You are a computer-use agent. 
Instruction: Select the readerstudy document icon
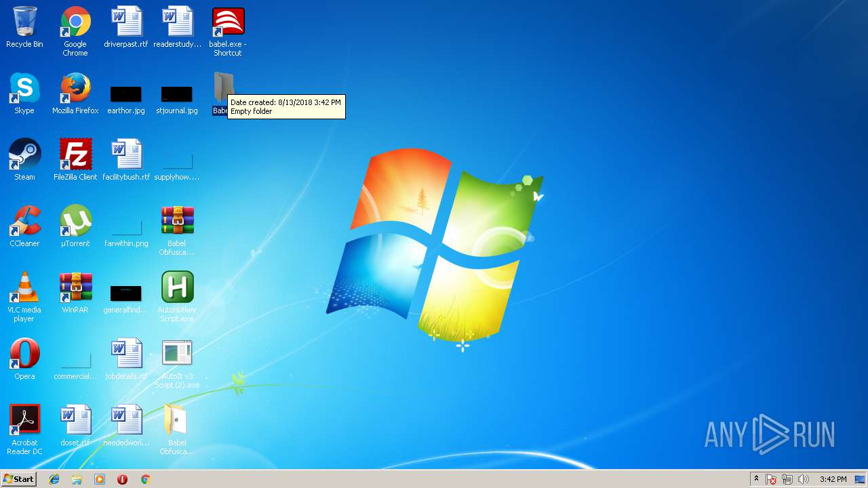click(x=177, y=22)
